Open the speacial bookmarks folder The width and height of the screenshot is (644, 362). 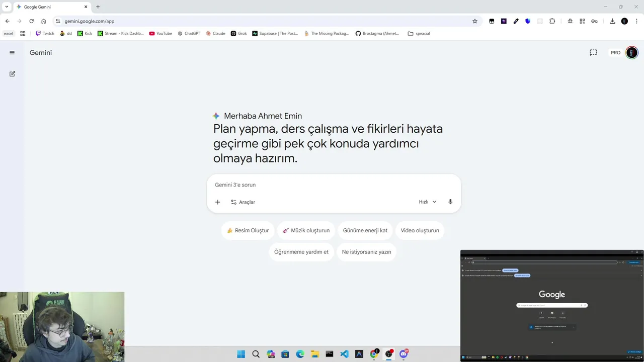419,34
